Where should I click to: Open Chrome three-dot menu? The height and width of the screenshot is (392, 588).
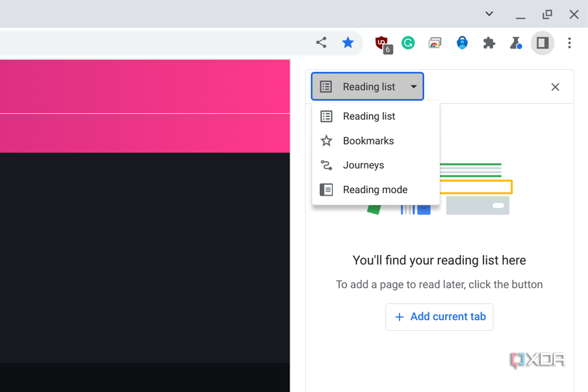tap(569, 43)
